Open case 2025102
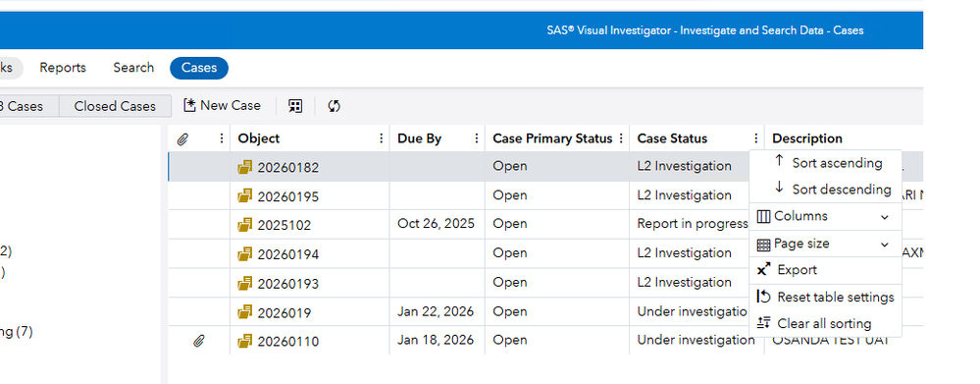This screenshot has height=384, width=980. coord(284,225)
